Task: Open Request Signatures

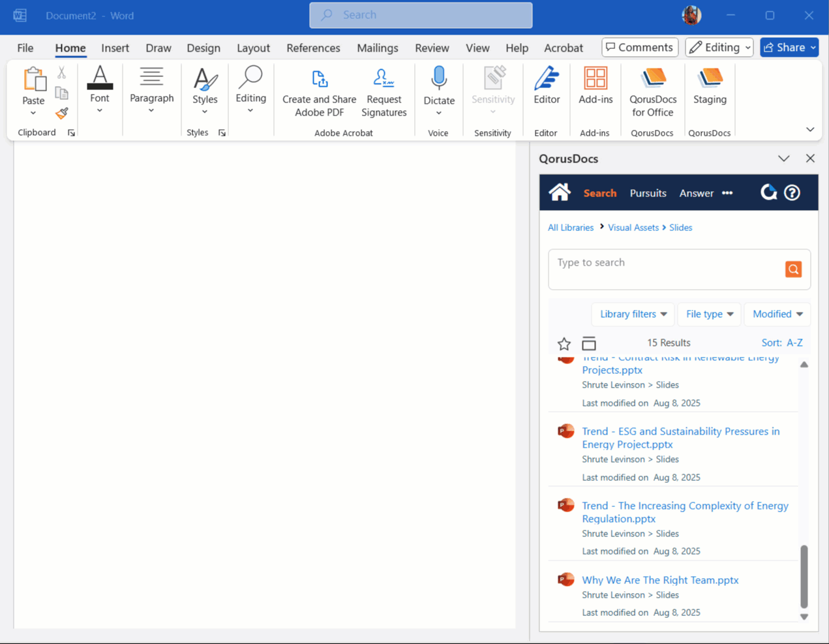Action: [x=384, y=91]
